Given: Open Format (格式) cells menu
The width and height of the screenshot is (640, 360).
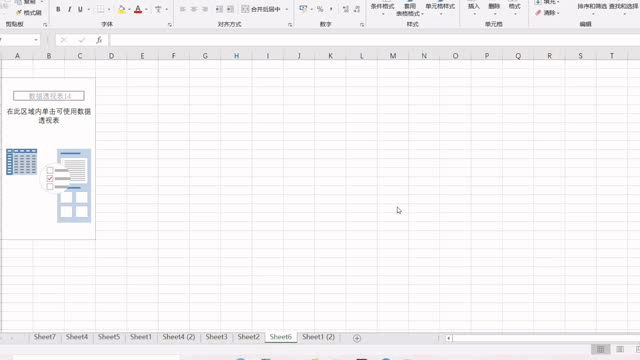Looking at the screenshot, I should [x=514, y=7].
